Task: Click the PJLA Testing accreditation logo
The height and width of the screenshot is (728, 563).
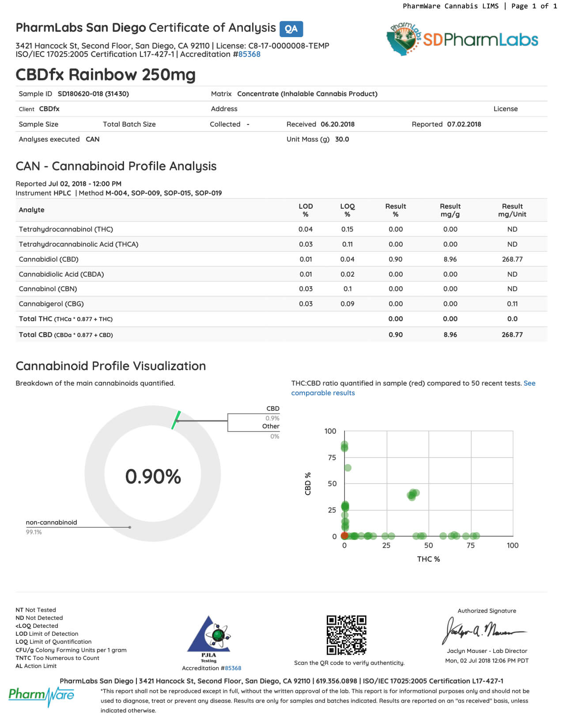Action: coord(209,638)
